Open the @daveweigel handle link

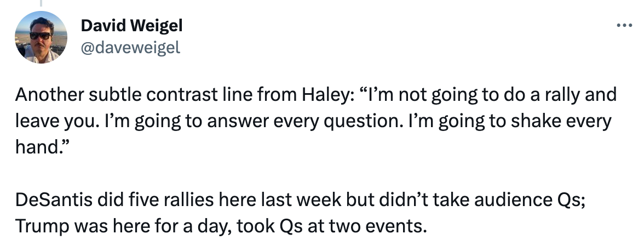coord(130,48)
